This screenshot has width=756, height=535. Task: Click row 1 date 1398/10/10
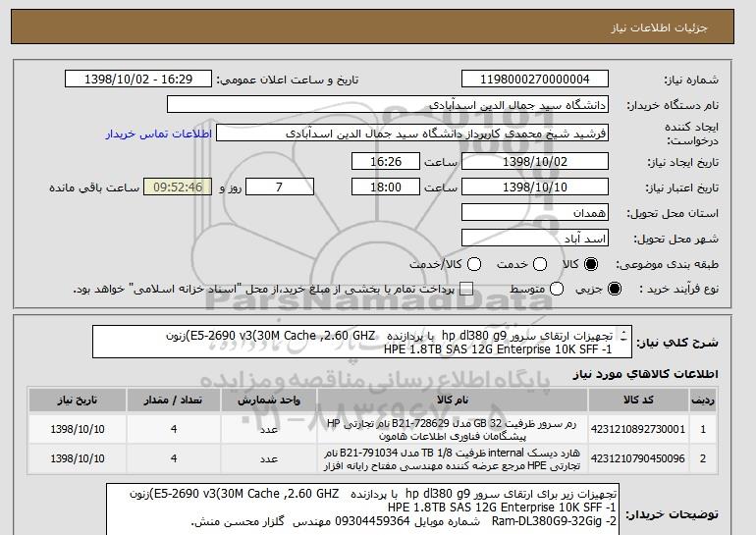pyautogui.click(x=78, y=429)
